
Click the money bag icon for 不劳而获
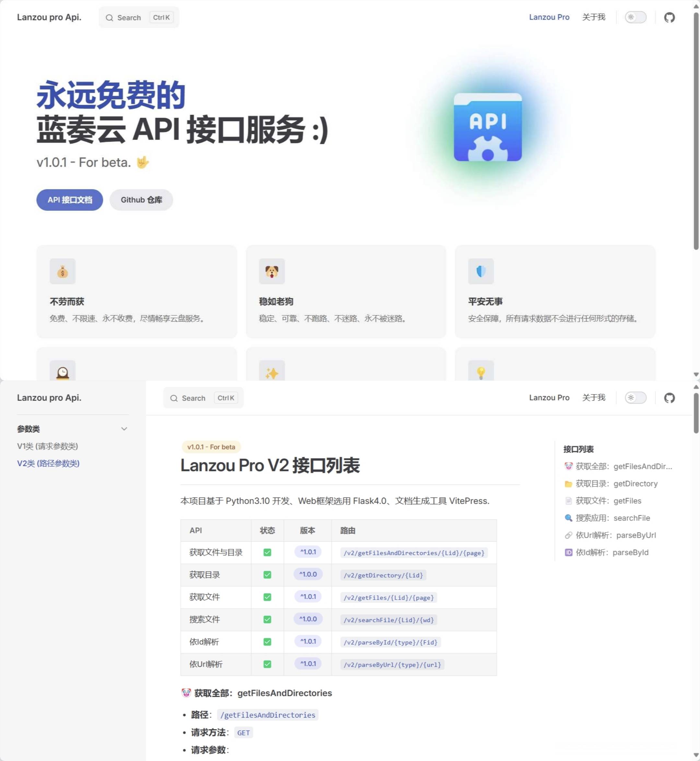click(63, 271)
